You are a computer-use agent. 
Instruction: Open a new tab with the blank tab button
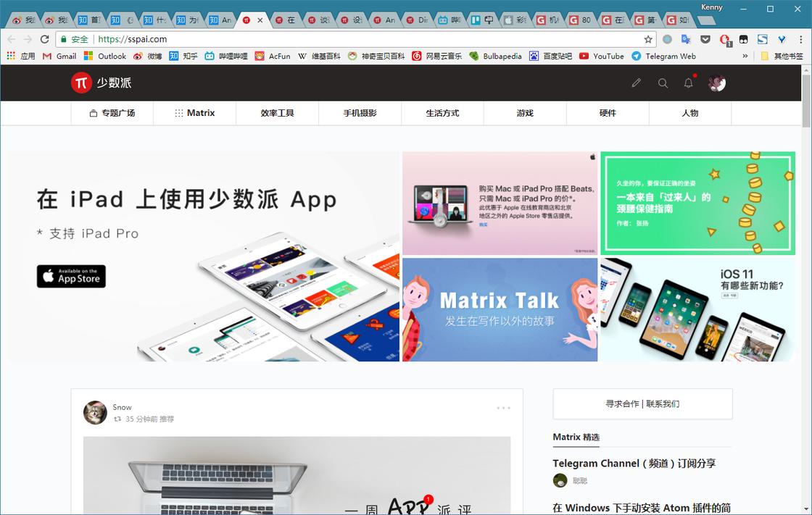pos(707,21)
